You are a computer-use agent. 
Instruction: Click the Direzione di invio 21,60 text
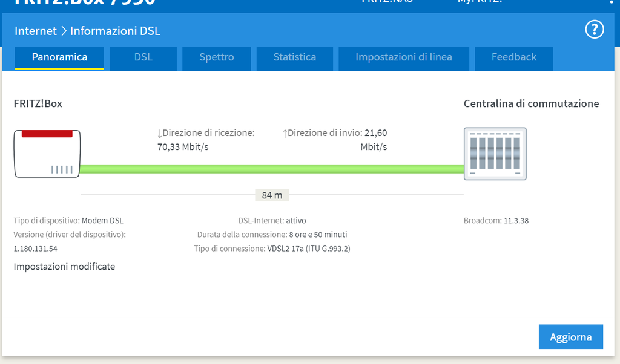point(334,133)
